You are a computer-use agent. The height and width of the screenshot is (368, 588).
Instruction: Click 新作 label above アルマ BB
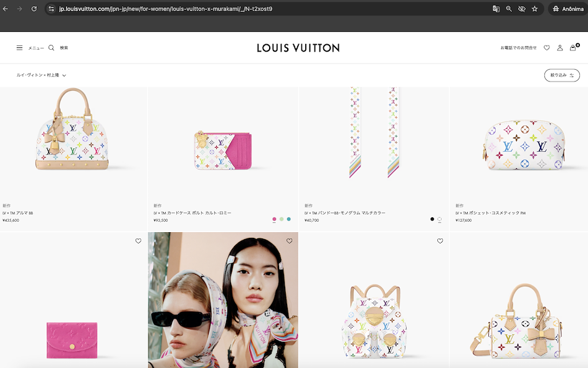pyautogui.click(x=6, y=205)
